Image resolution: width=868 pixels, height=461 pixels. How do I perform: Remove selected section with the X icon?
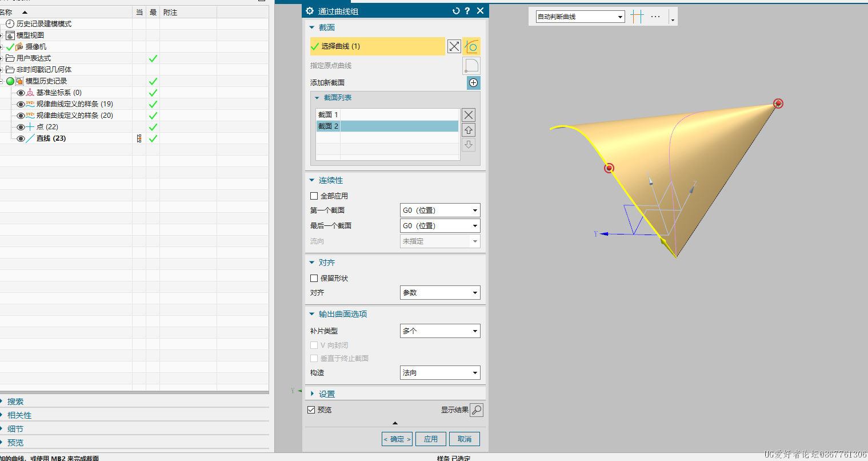(469, 115)
